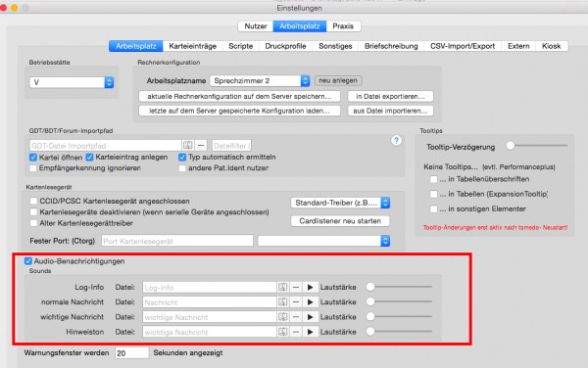Enable Empfängerkennung ignorieren

33,168
